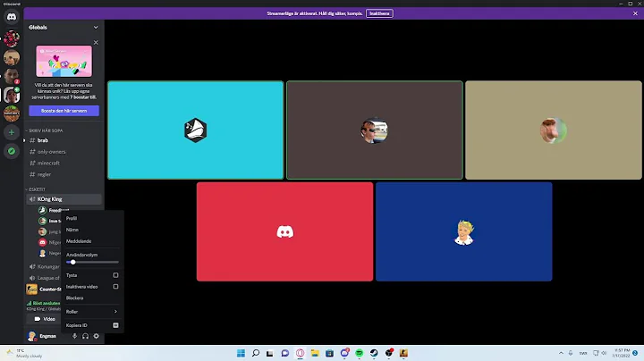Choose Meddelande in the context menu

[x=92, y=241]
